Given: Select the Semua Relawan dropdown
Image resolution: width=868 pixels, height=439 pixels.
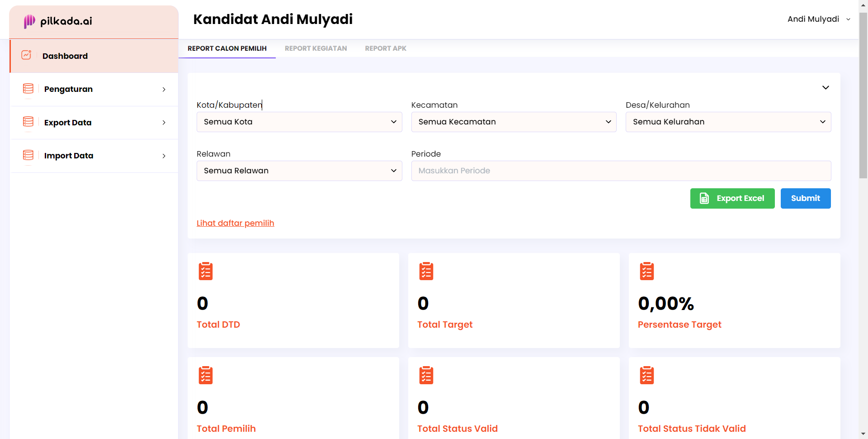Looking at the screenshot, I should point(299,171).
